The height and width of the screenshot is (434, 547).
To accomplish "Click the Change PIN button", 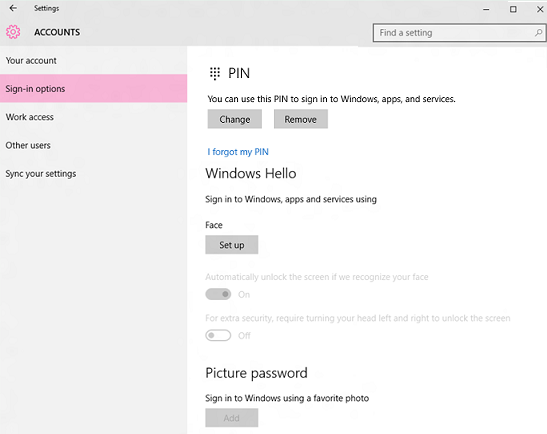I will pyautogui.click(x=235, y=119).
